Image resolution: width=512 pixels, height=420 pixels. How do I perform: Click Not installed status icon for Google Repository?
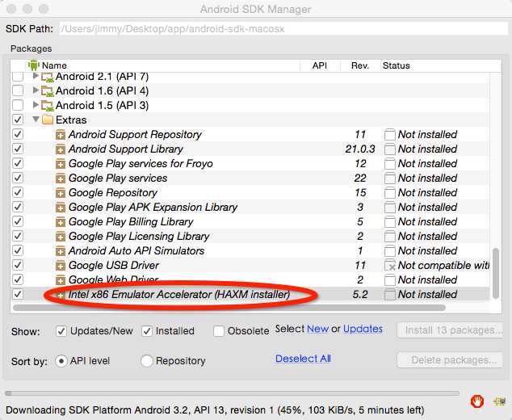click(389, 193)
